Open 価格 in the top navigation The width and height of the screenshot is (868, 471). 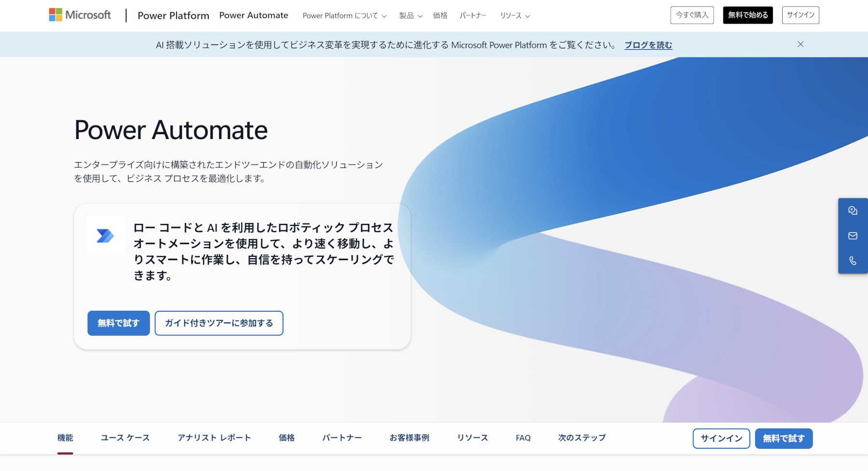[440, 16]
